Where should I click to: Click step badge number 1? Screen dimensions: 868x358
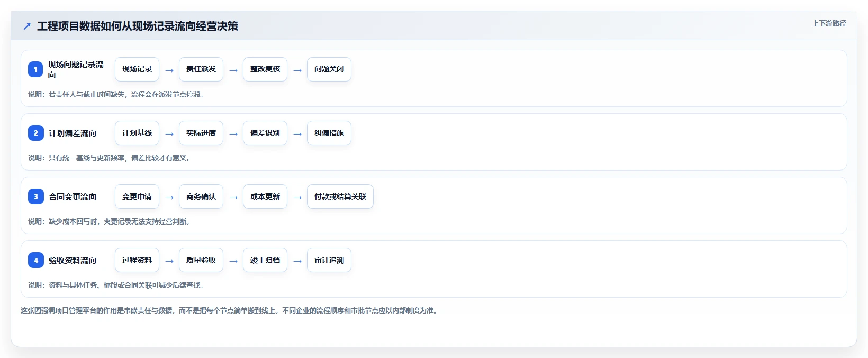(x=35, y=69)
